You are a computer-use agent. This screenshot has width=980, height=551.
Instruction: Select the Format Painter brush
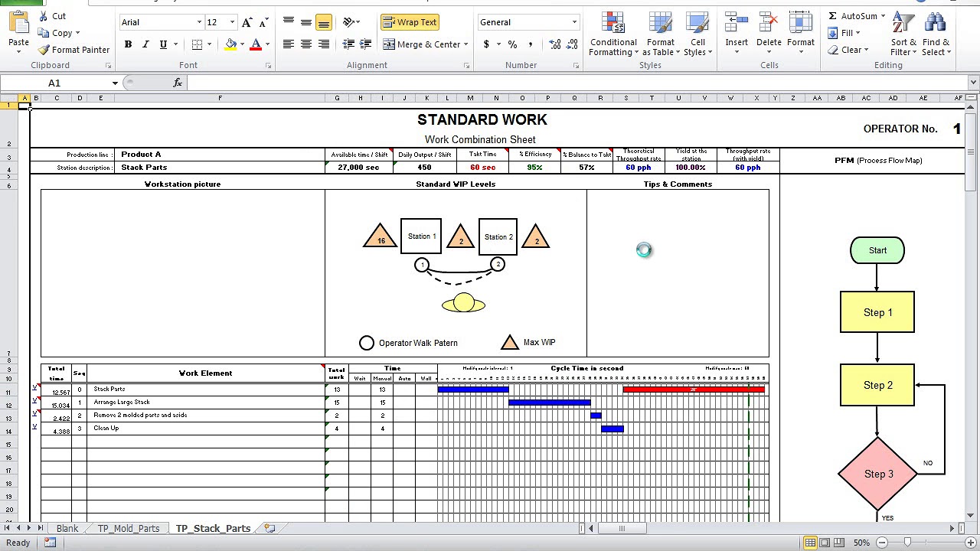[44, 50]
